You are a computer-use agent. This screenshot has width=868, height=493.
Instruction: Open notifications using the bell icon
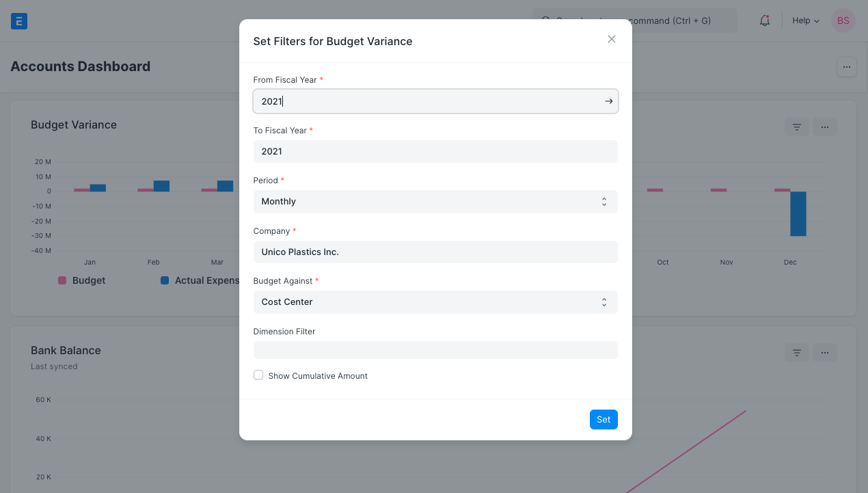click(764, 21)
